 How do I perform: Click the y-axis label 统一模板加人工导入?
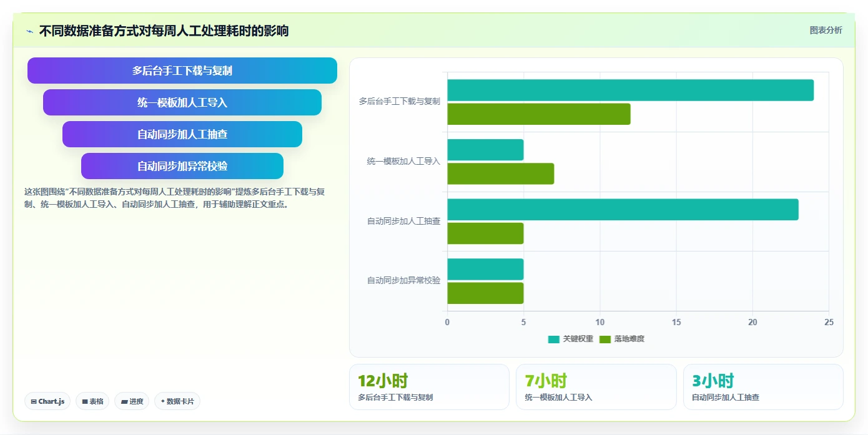403,161
